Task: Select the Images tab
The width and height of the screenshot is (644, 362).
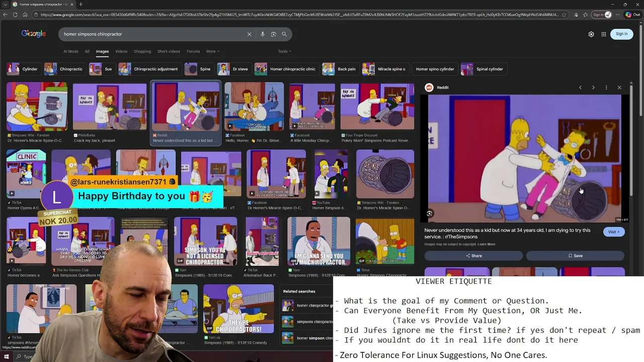Action: tap(102, 51)
